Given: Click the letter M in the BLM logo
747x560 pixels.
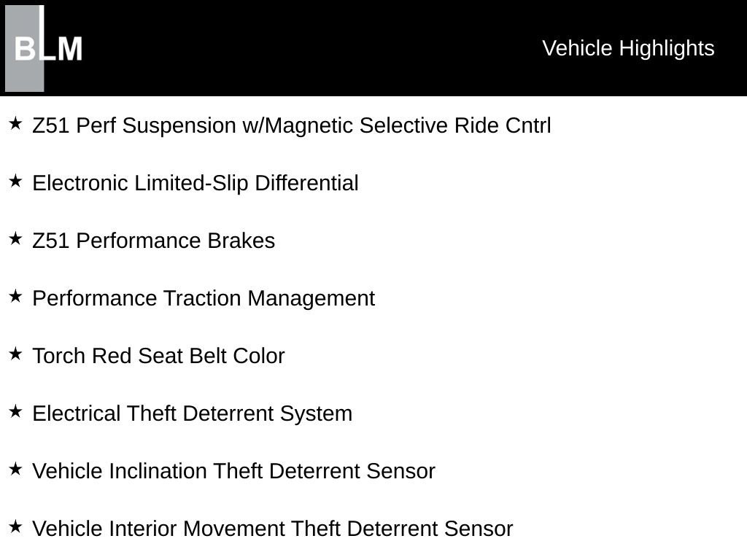Looking at the screenshot, I should click(70, 50).
